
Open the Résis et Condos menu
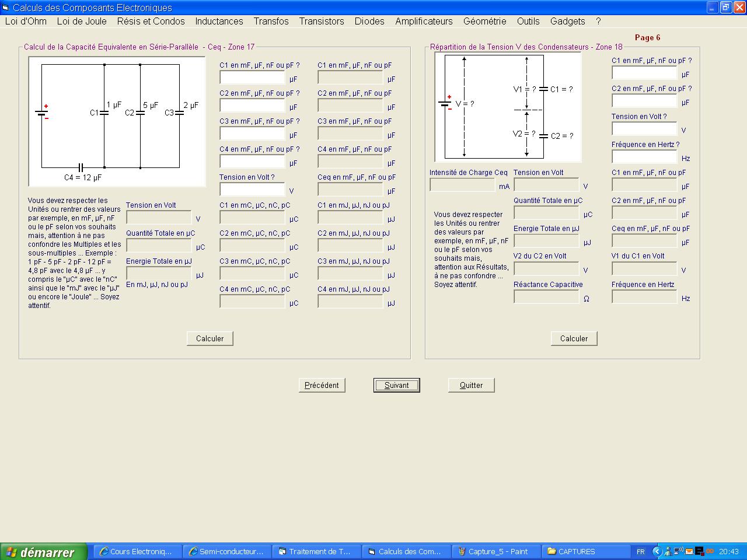151,21
